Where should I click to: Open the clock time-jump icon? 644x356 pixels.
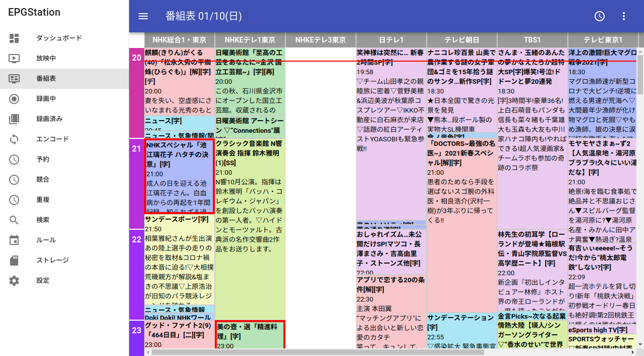[599, 16]
